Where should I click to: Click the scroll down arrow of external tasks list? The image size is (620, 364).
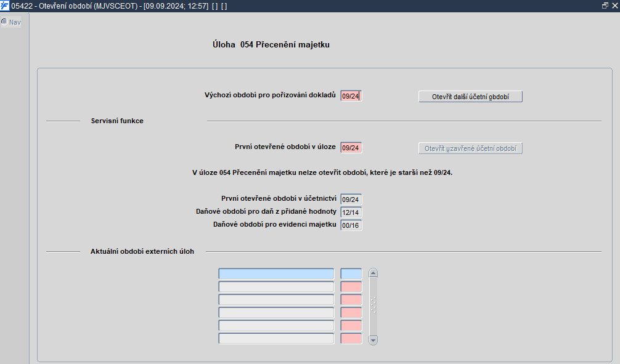(373, 340)
